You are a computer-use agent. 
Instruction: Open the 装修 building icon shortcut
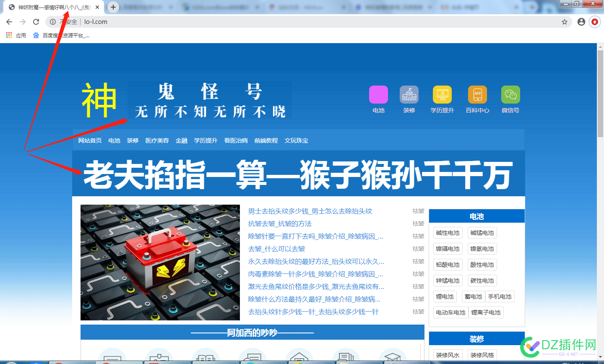[409, 94]
